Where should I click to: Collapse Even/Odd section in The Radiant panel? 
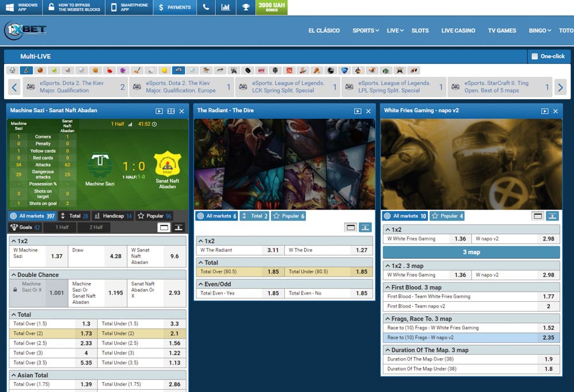[285, 284]
